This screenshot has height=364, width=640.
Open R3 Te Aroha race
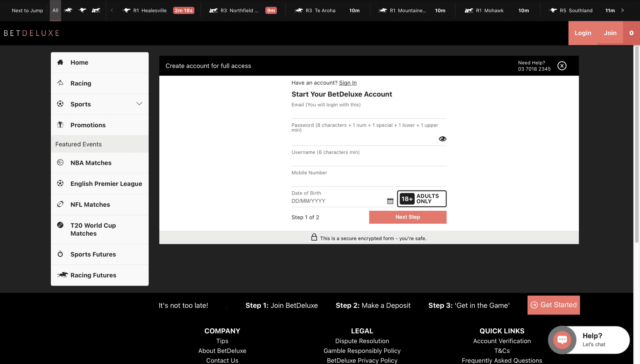[x=327, y=10]
